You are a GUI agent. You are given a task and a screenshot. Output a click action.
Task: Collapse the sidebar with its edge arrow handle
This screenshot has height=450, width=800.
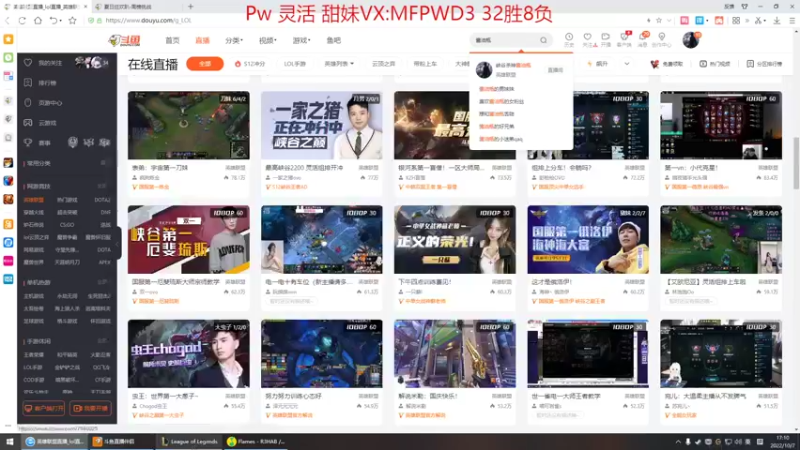pos(118,243)
